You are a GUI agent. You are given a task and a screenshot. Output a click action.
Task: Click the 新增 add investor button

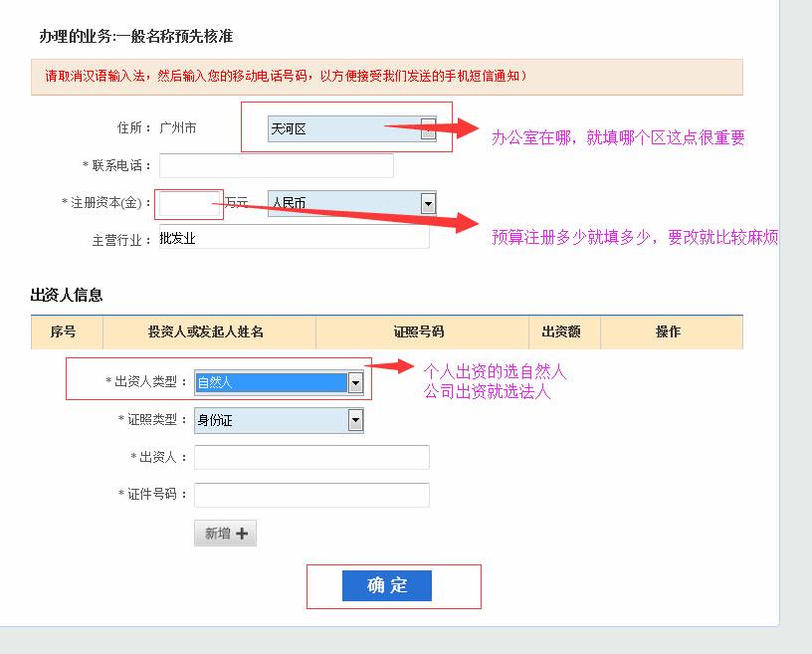coord(224,533)
